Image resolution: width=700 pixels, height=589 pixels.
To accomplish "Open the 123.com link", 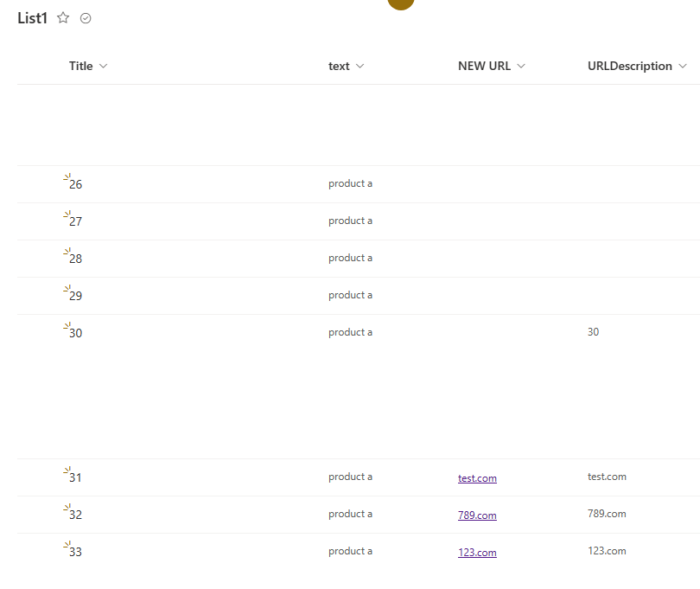I will [477, 553].
